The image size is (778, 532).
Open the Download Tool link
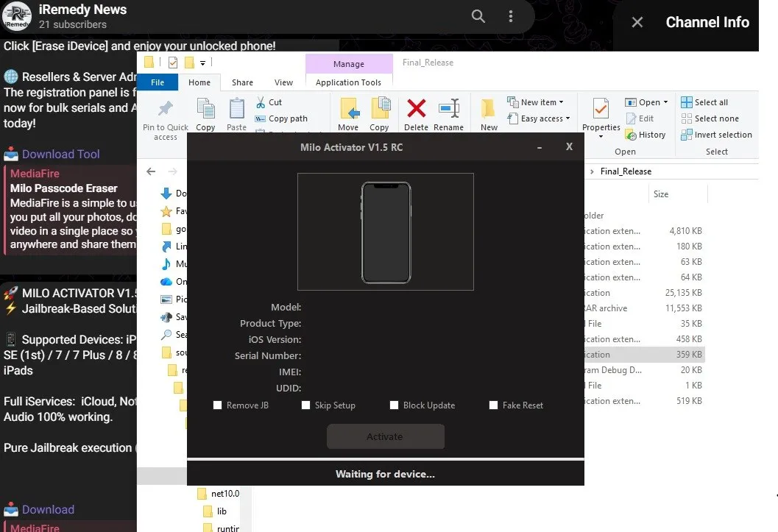pos(60,155)
